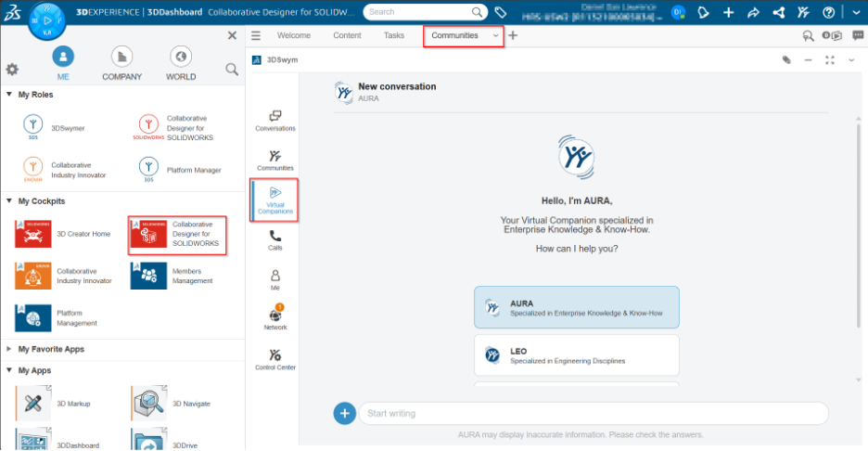Add a new dashboard tab
This screenshot has width=868, height=451.
[x=513, y=35]
